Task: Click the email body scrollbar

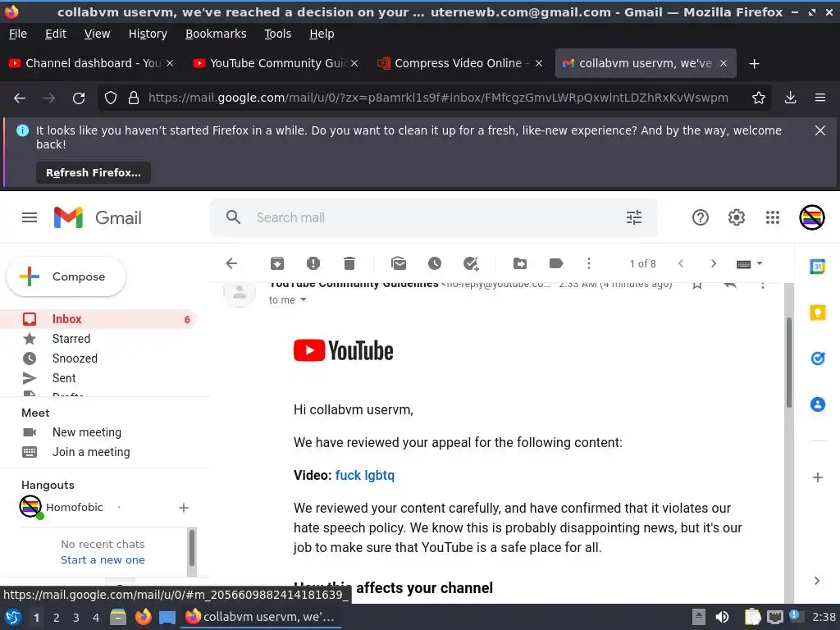Action: [788, 362]
